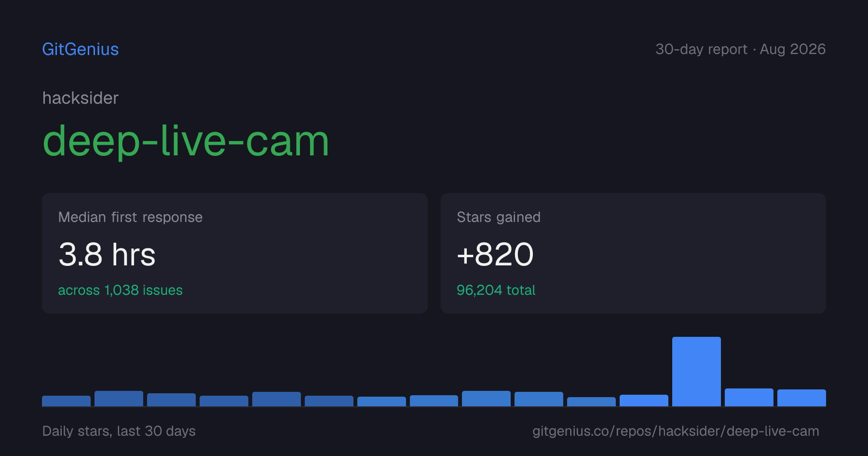The width and height of the screenshot is (868, 456).
Task: Select the 96,204 total text
Action: click(x=496, y=290)
